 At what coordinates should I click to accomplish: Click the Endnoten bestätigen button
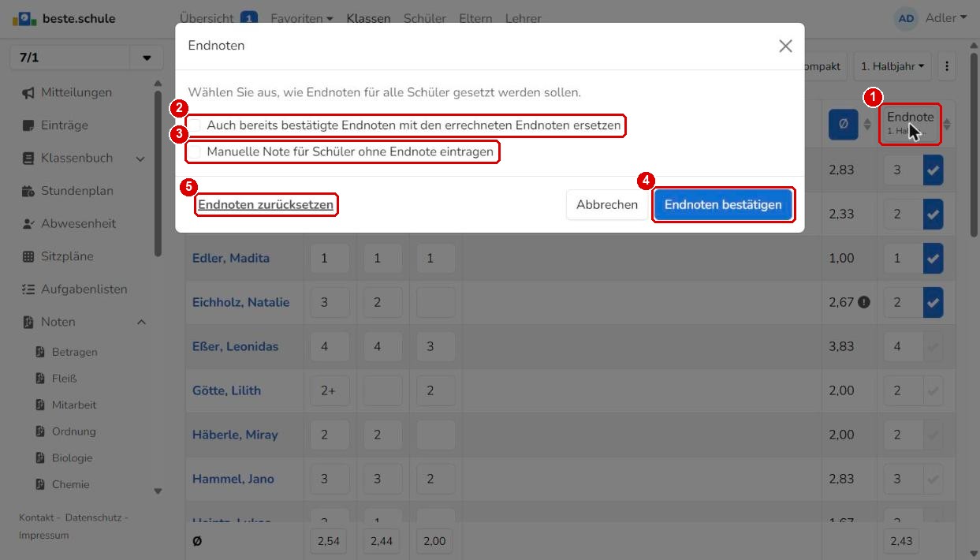point(723,205)
